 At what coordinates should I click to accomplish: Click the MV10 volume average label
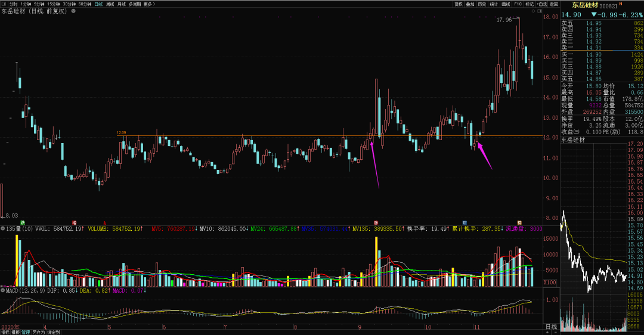tap(224, 229)
